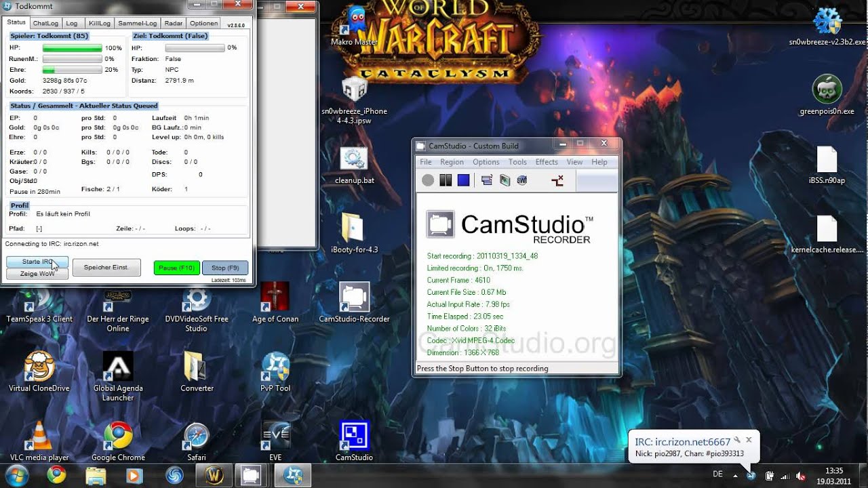Image resolution: width=868 pixels, height=488 pixels.
Task: Select the Google Chrome desktop shortcut
Action: [118, 442]
